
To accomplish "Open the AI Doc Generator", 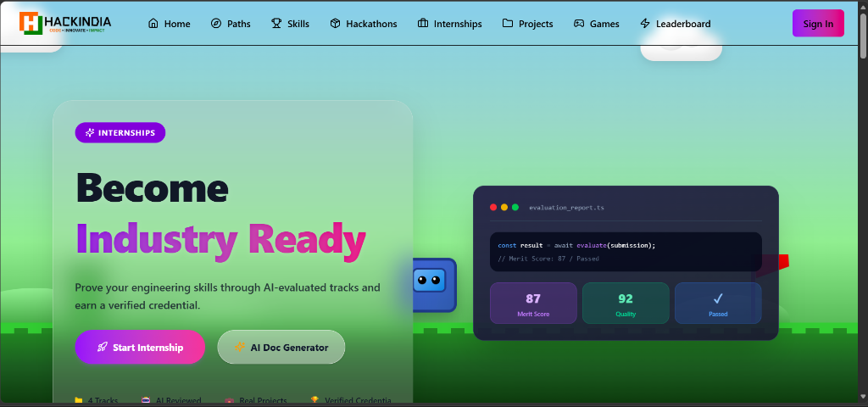I will [281, 347].
